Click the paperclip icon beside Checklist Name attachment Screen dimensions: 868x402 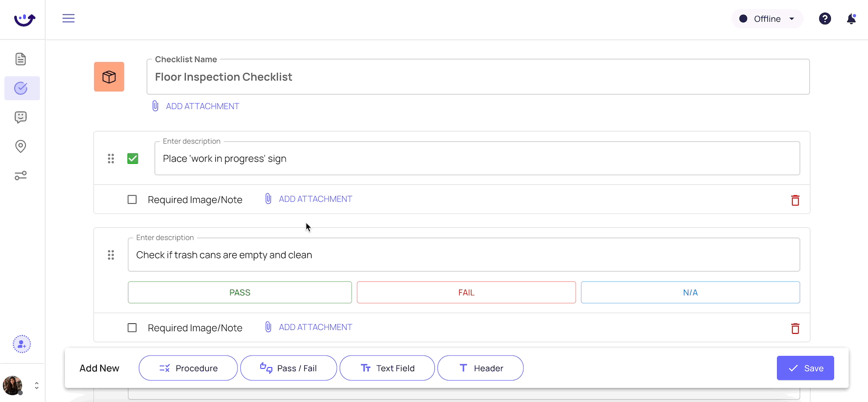pos(155,106)
